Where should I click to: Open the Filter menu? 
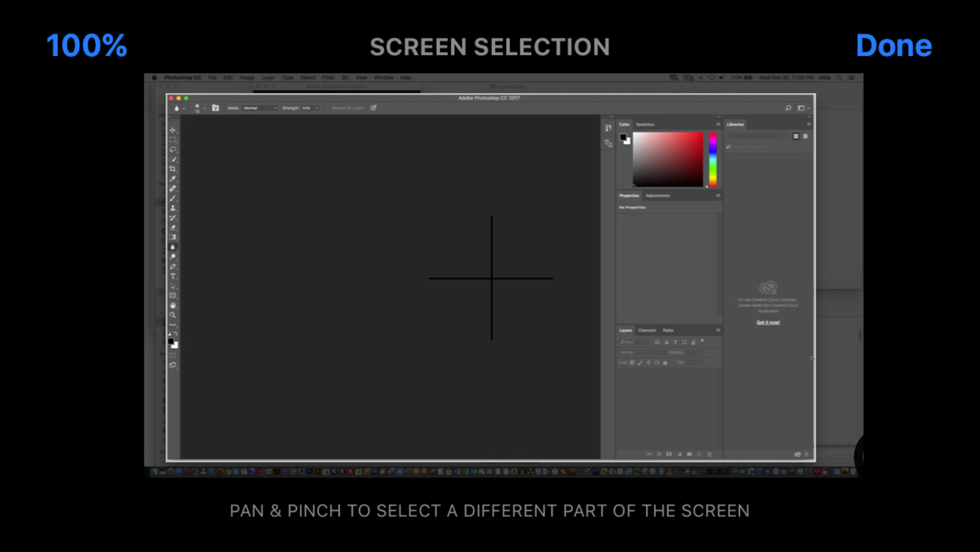(328, 77)
